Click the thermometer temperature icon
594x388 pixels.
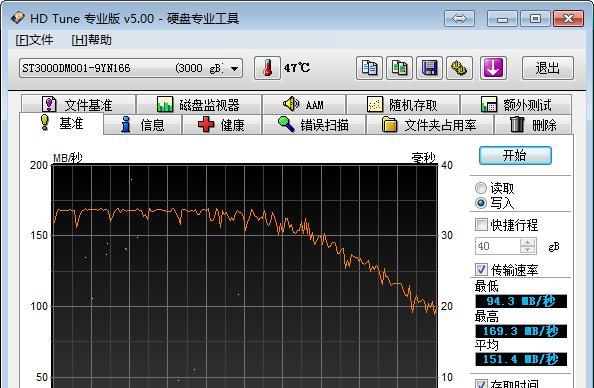point(267,68)
